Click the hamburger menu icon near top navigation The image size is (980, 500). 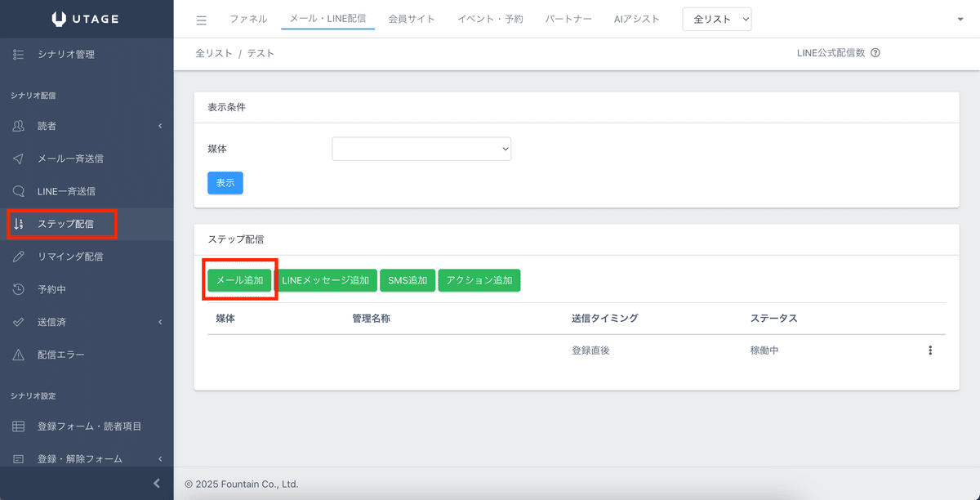click(201, 19)
